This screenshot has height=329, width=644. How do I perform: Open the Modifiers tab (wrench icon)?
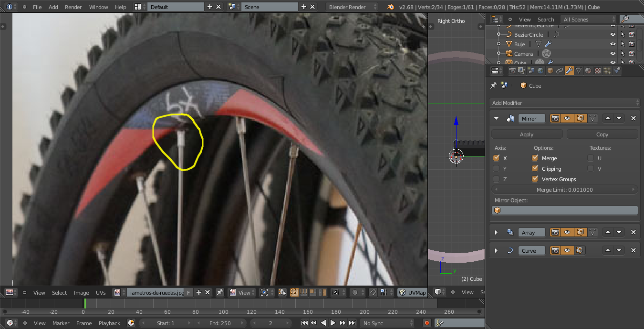point(569,71)
